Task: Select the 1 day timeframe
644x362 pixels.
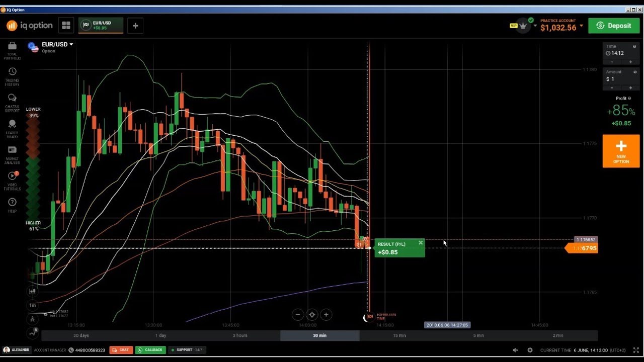Action: pyautogui.click(x=160, y=335)
